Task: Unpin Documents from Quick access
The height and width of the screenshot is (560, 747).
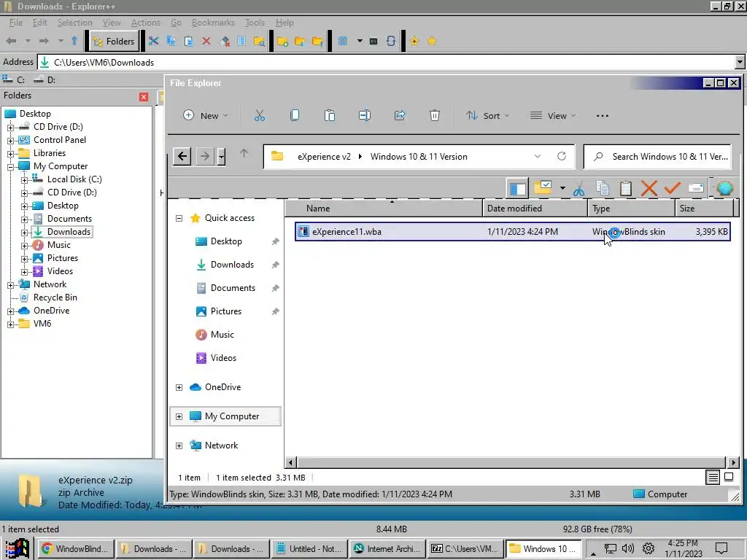Action: [275, 288]
